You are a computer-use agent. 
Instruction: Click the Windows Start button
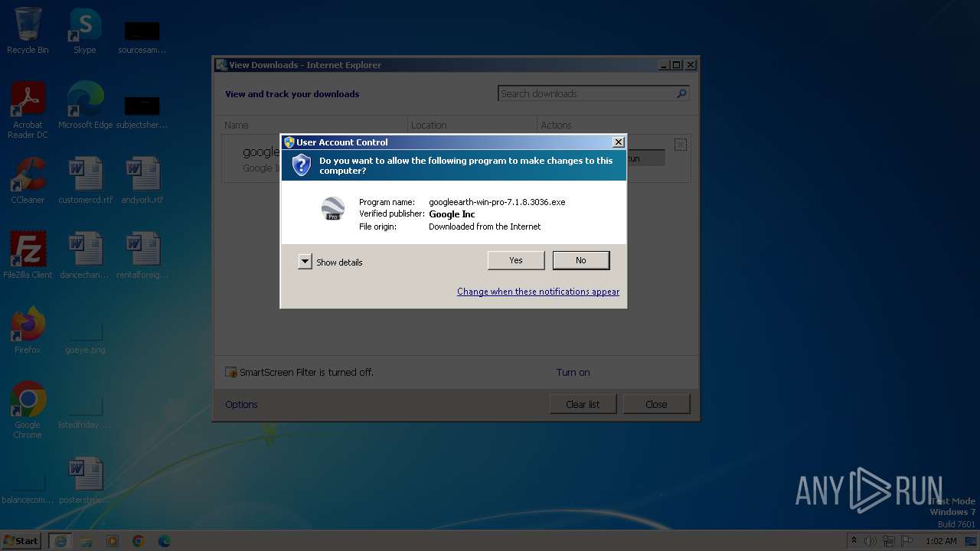pos(21,540)
